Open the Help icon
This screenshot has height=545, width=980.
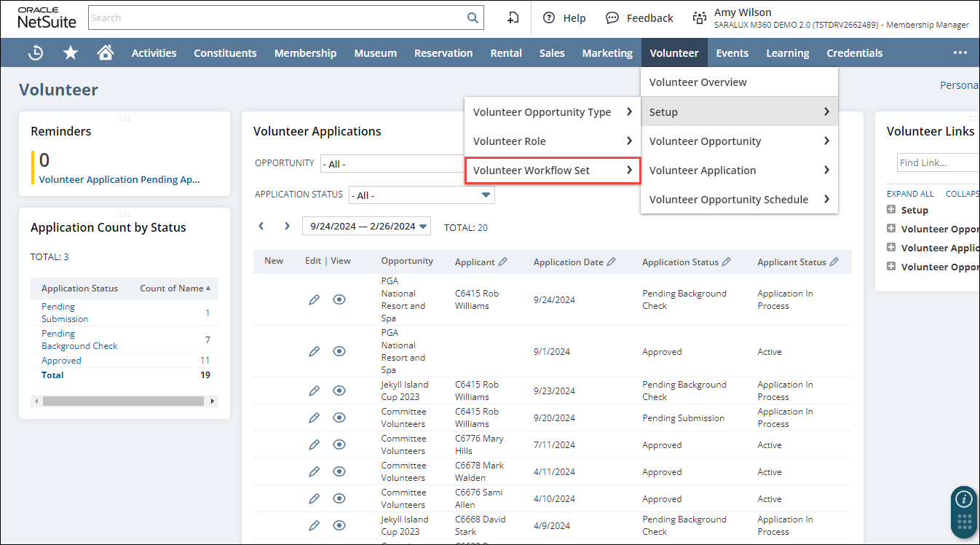coord(549,18)
